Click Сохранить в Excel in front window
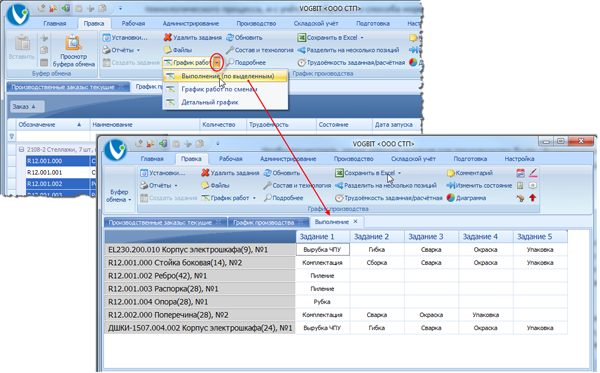The image size is (600, 373). [365, 173]
